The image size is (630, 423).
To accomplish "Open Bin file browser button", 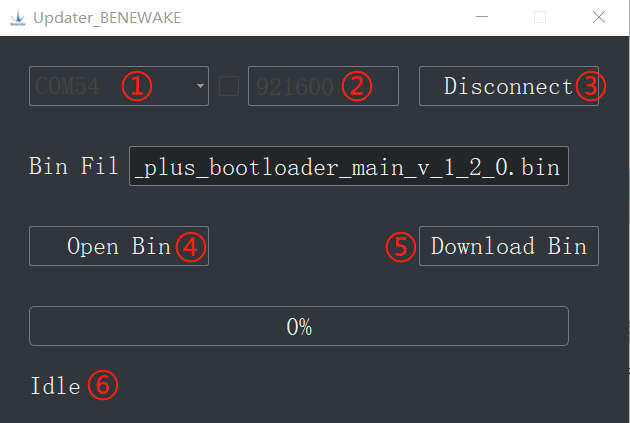I will tap(119, 246).
